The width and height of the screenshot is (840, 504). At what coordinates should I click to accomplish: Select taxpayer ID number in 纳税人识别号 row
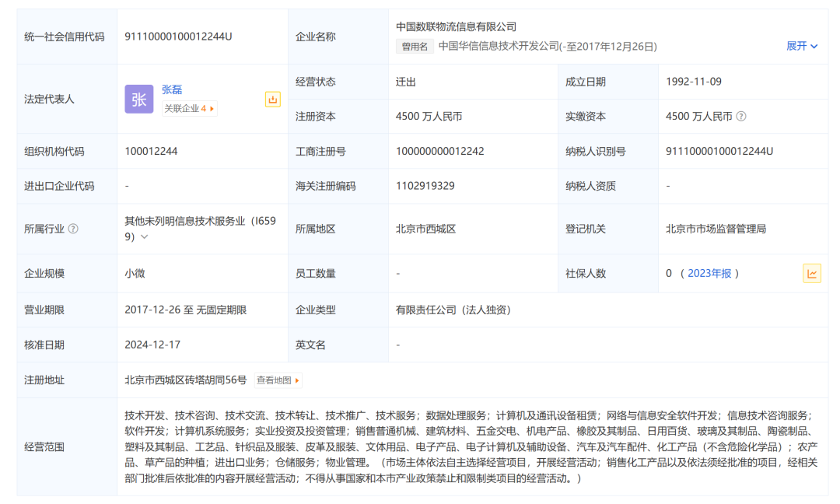pyautogui.click(x=719, y=151)
